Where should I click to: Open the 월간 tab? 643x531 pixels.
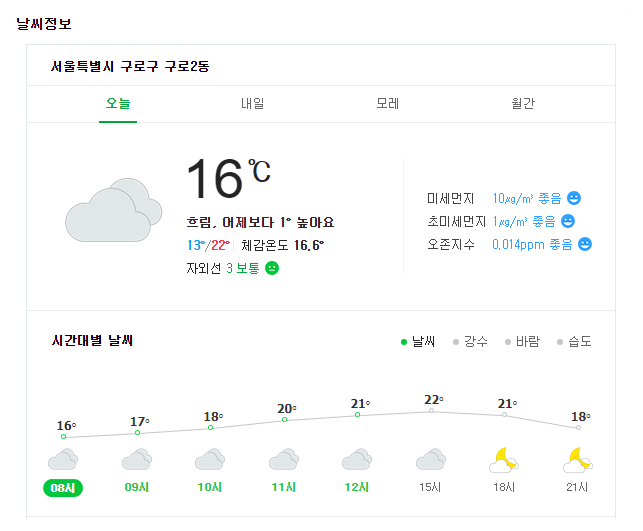point(523,103)
